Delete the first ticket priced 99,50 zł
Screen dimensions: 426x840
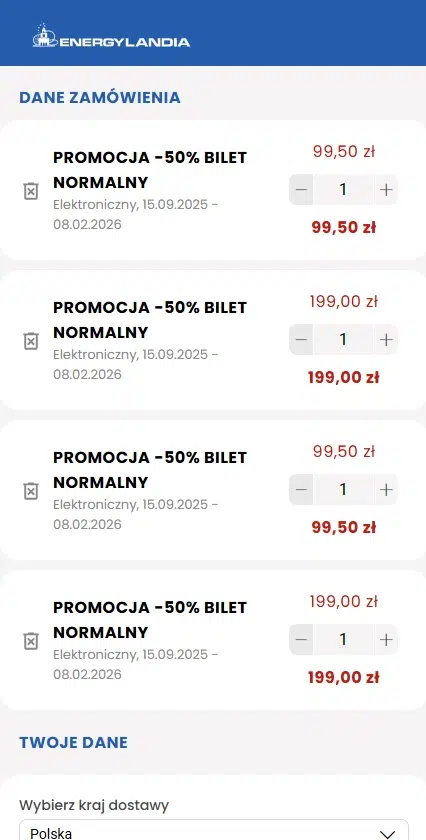[31, 191]
